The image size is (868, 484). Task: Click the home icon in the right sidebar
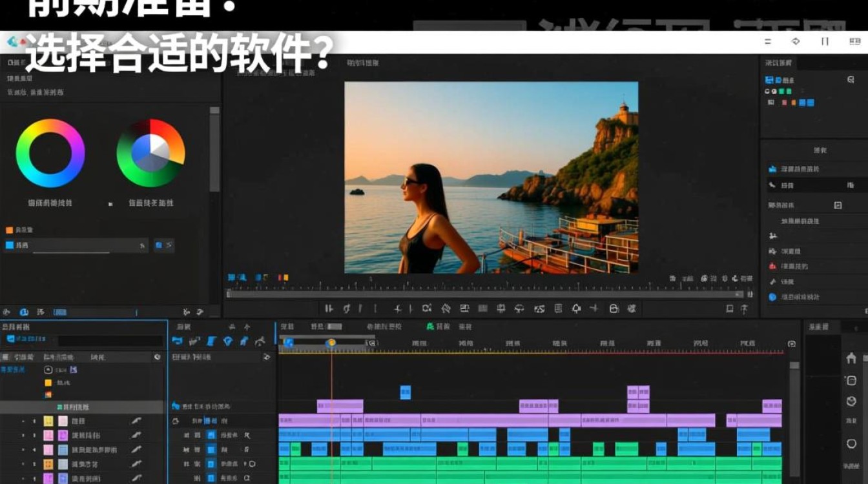point(851,358)
